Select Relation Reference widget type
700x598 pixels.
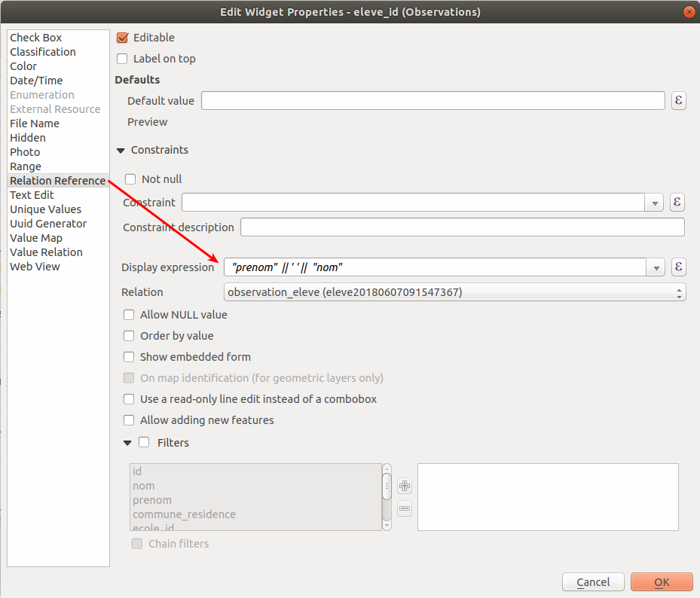click(x=57, y=180)
